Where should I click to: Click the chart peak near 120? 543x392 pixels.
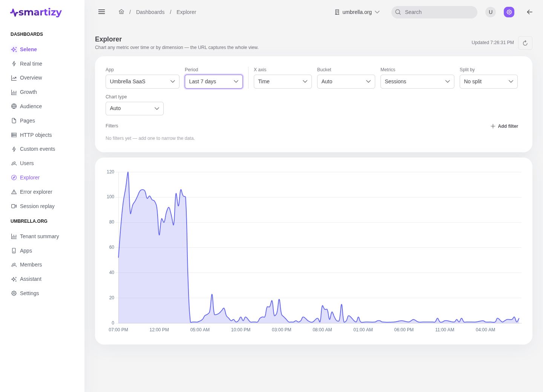[128, 172]
